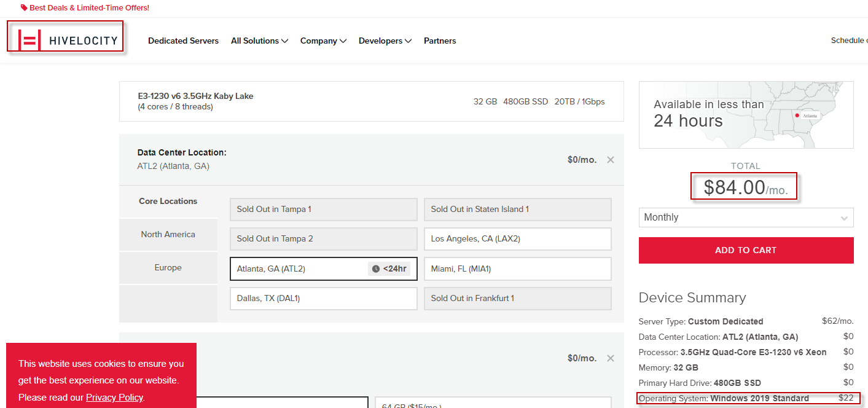The image size is (868, 408).
Task: Select the North America tab
Action: point(168,234)
